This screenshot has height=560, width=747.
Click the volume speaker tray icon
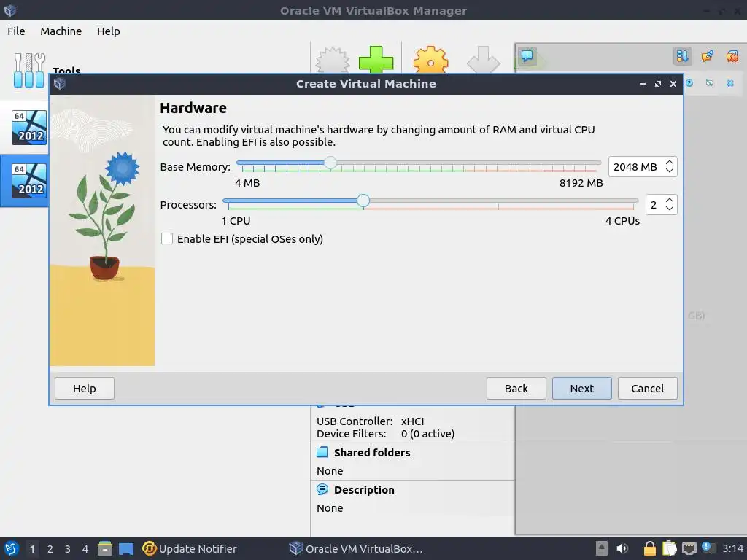tap(622, 548)
